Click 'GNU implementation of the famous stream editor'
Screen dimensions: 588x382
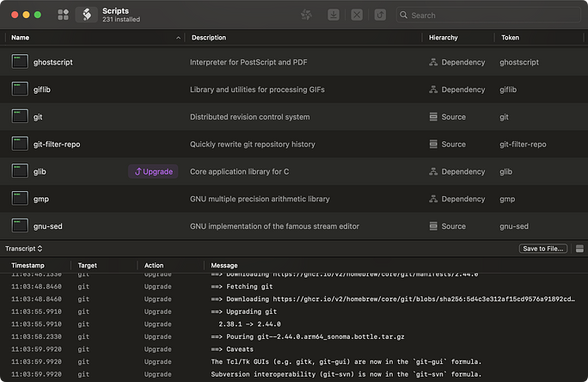click(x=274, y=226)
